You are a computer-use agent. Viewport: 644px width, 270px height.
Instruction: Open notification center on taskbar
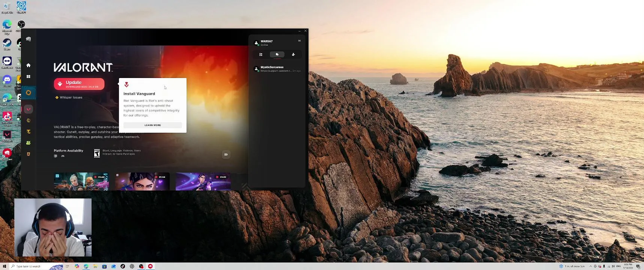coord(638,266)
